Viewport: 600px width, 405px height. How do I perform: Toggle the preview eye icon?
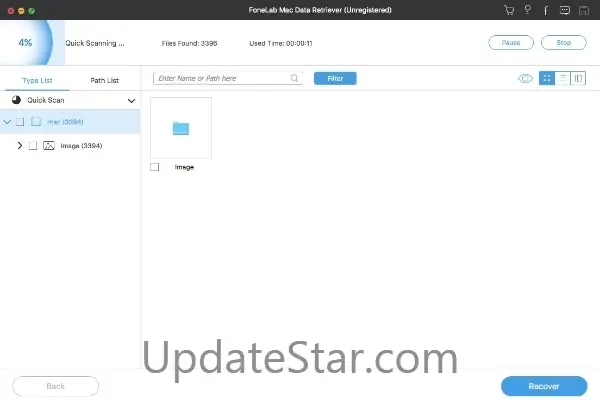click(x=525, y=78)
